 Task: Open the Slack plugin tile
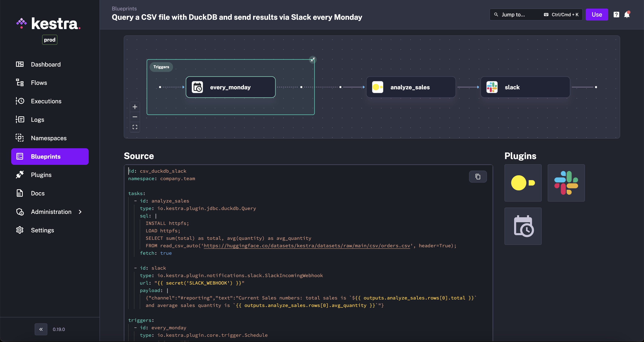click(x=566, y=183)
